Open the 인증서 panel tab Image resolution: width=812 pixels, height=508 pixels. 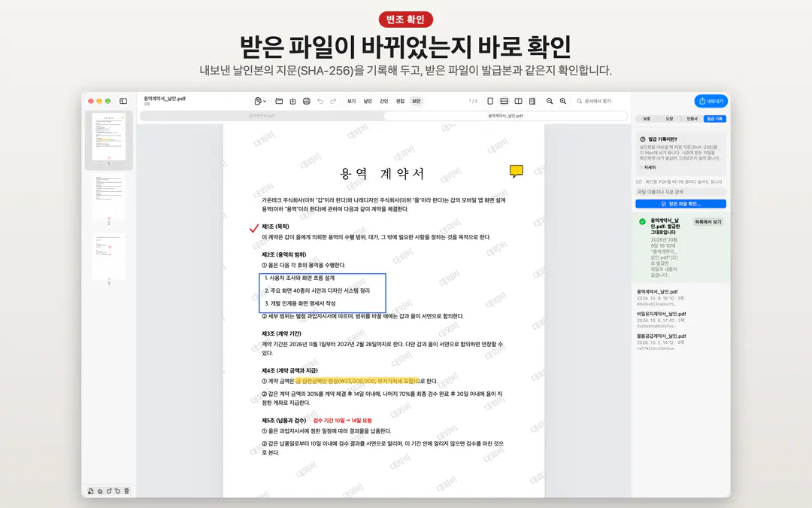692,119
